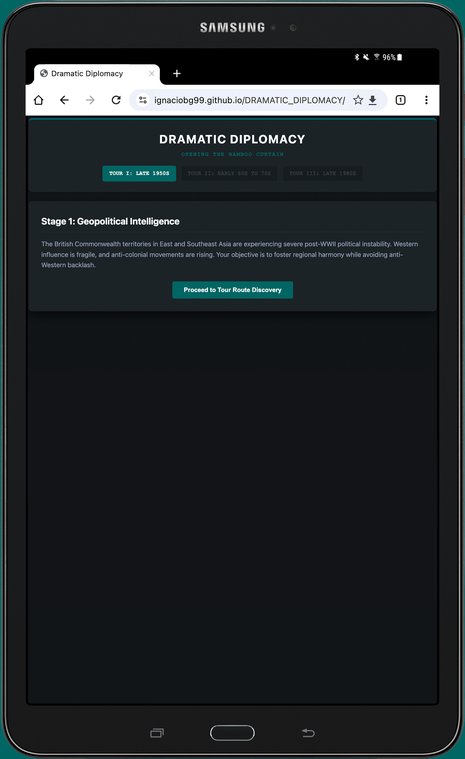Tap the tablet's physical home button

(232, 733)
